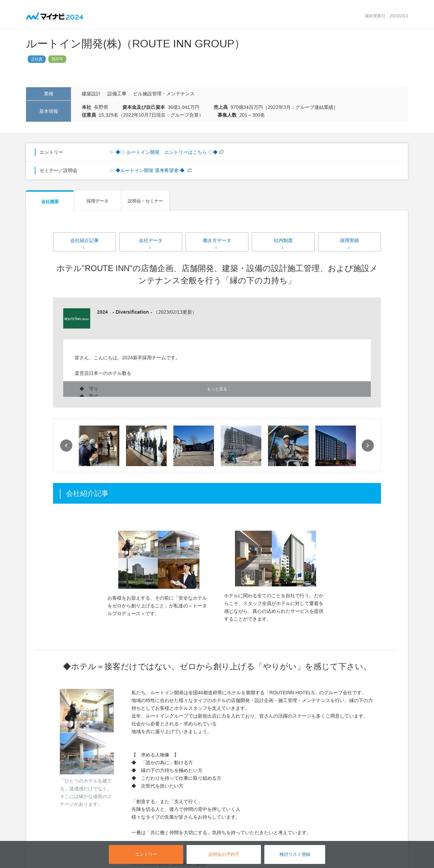
Task: Jump to the 会社紹介記事 section
Action: point(85,242)
